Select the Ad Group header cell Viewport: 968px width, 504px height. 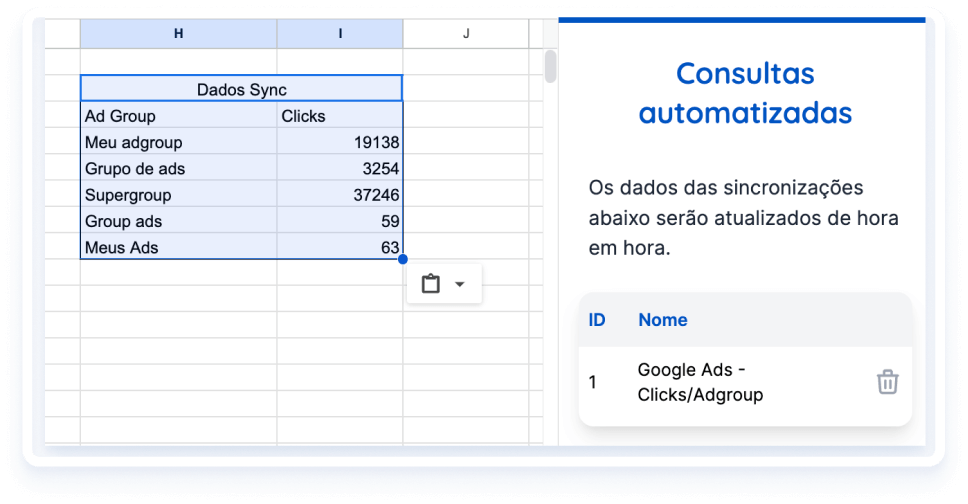[178, 116]
